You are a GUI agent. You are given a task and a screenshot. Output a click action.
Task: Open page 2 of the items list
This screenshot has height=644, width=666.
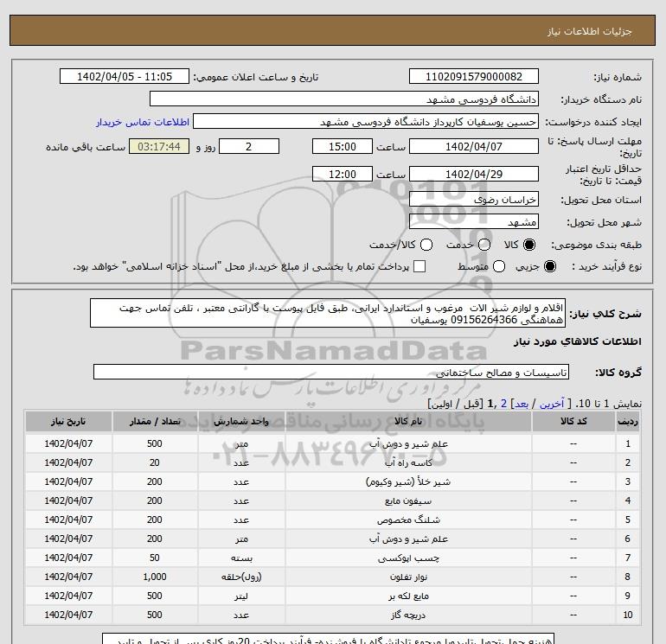pyautogui.click(x=503, y=404)
